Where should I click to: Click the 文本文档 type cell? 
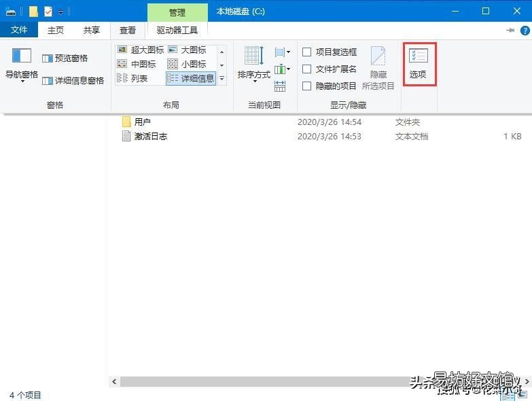[412, 137]
